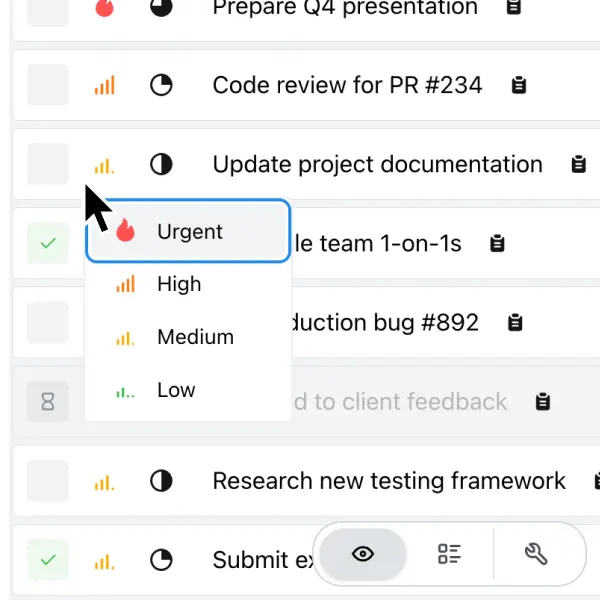Set priority to Medium
Image resolution: width=600 pixels, height=600 pixels.
[194, 337]
